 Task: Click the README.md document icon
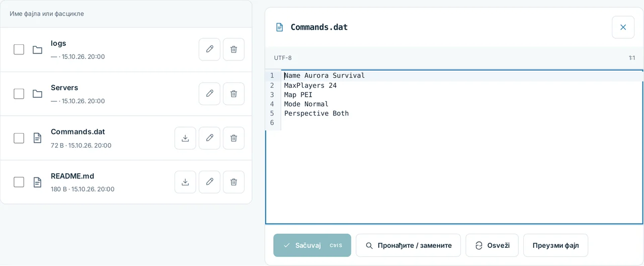click(x=37, y=182)
